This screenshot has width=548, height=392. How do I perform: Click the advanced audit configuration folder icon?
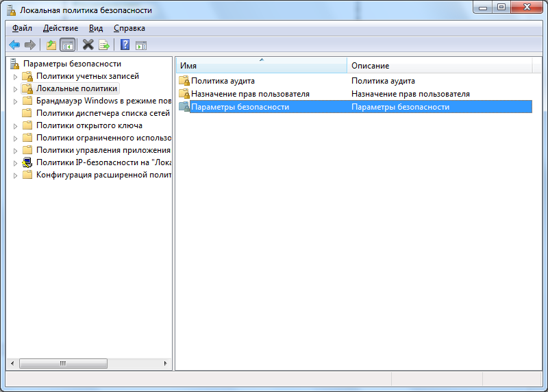tap(27, 175)
